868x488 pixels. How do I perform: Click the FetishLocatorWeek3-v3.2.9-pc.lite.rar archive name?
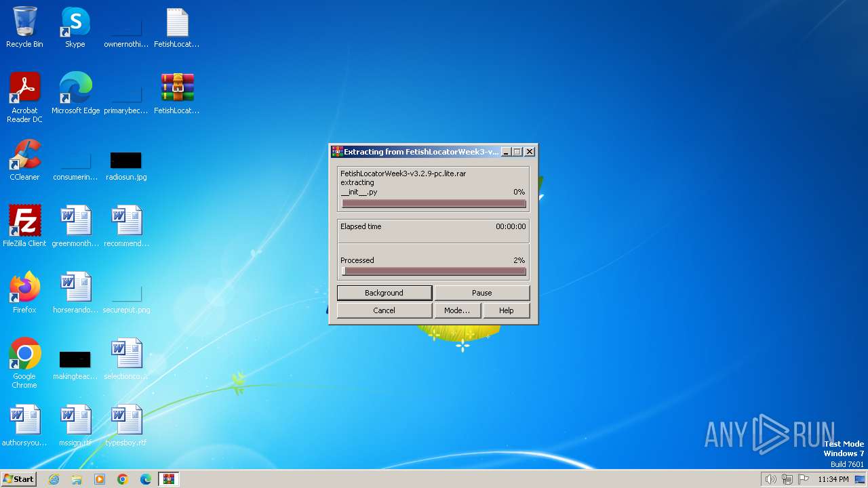coord(403,174)
